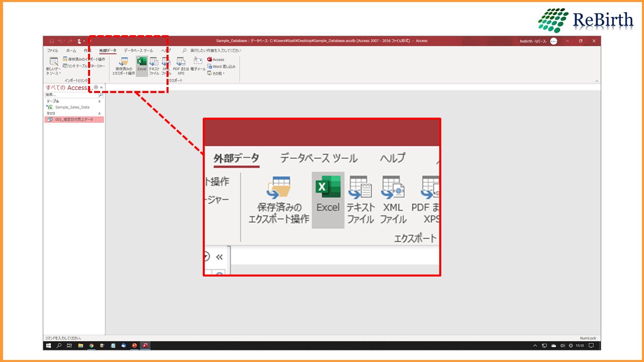Viewport: 644px width, 362px height.
Task: Open Task View from the taskbar
Action: click(x=69, y=346)
